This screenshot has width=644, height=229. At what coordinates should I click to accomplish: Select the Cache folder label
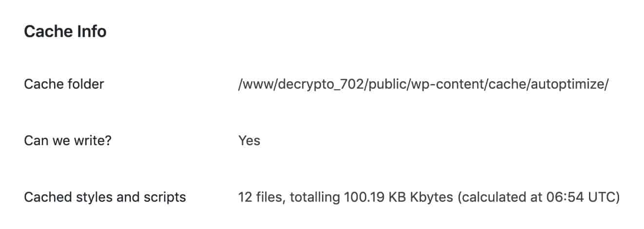tap(64, 84)
